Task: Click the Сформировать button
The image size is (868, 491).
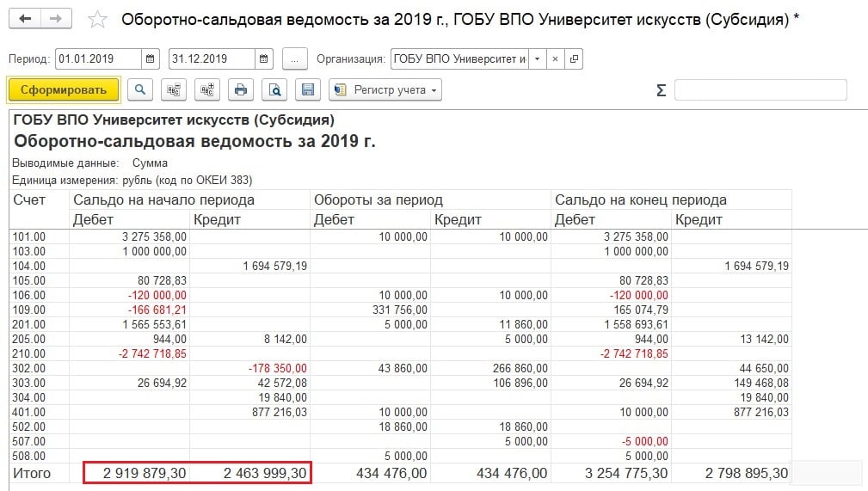Action: (64, 89)
